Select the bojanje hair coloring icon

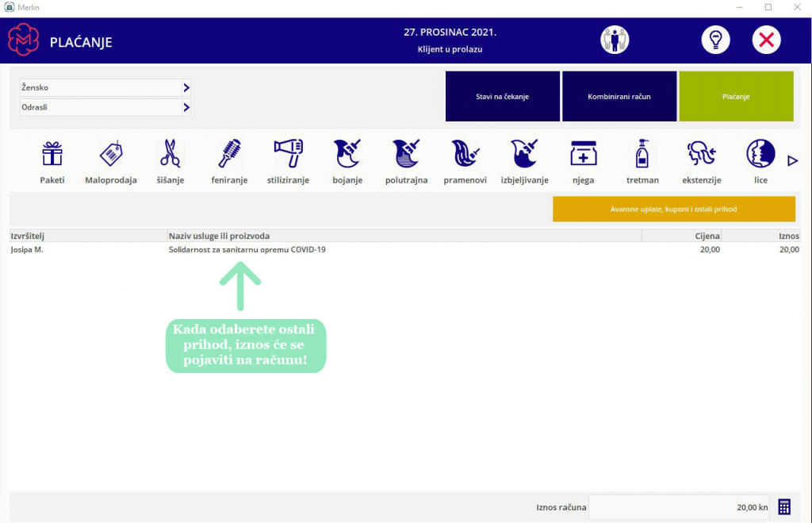click(347, 153)
